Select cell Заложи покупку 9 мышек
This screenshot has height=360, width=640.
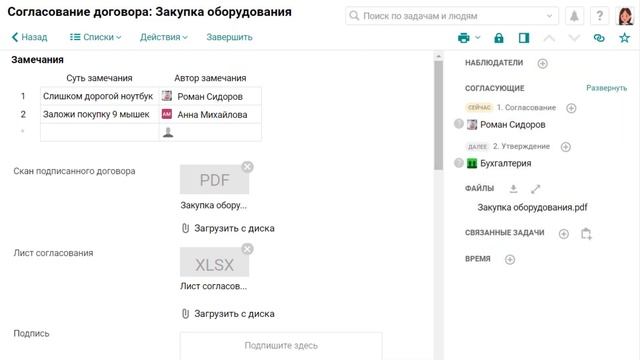(100, 115)
